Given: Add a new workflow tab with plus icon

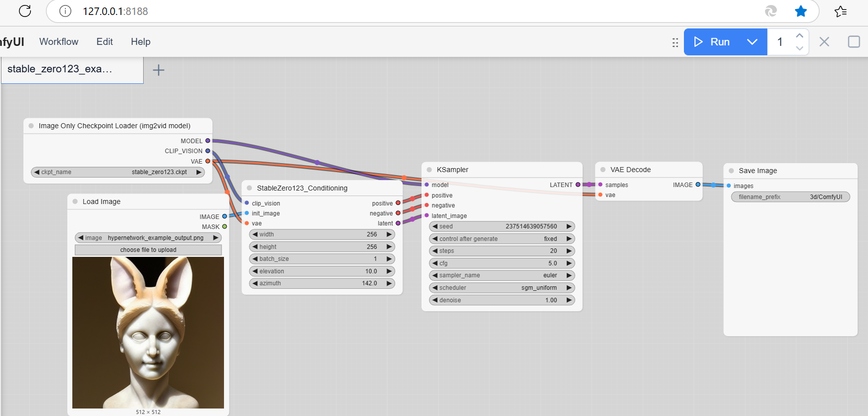Looking at the screenshot, I should [159, 70].
